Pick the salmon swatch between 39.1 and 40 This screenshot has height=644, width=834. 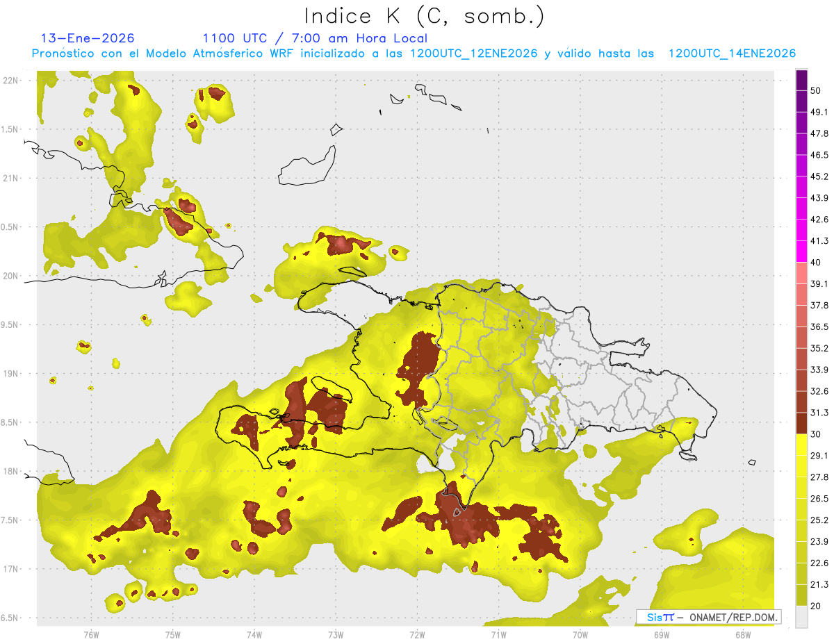click(801, 273)
